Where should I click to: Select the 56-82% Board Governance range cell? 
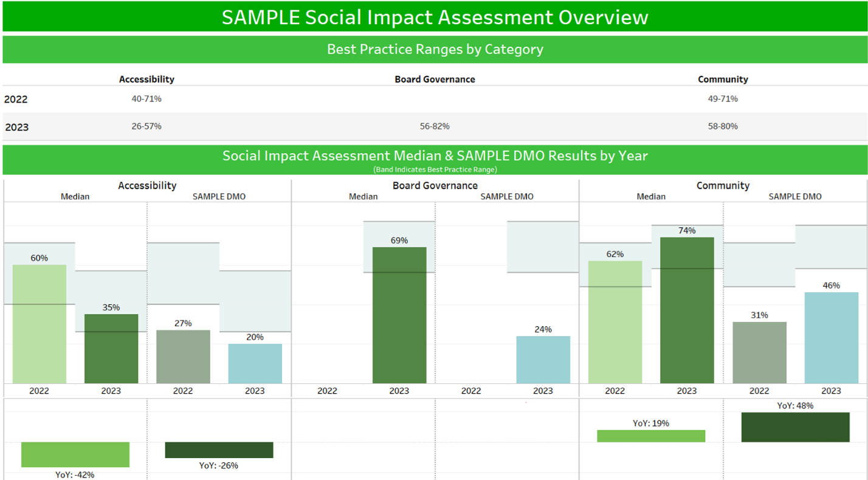435,126
